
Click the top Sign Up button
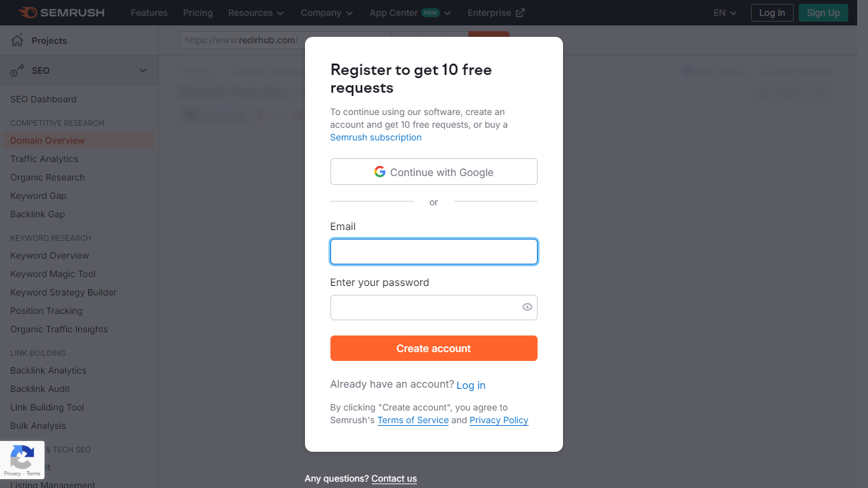coord(823,13)
